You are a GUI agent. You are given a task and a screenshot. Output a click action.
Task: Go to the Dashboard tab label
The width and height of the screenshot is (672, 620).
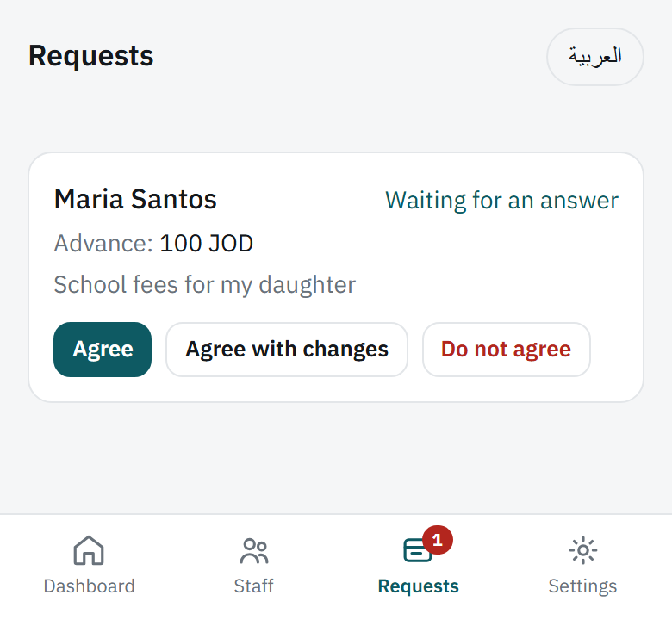coord(89,586)
